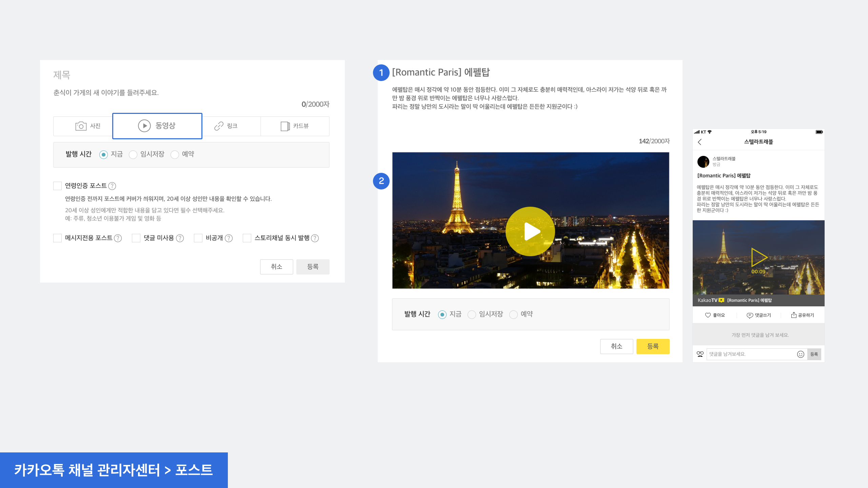Check the 비공개 option

(198, 238)
